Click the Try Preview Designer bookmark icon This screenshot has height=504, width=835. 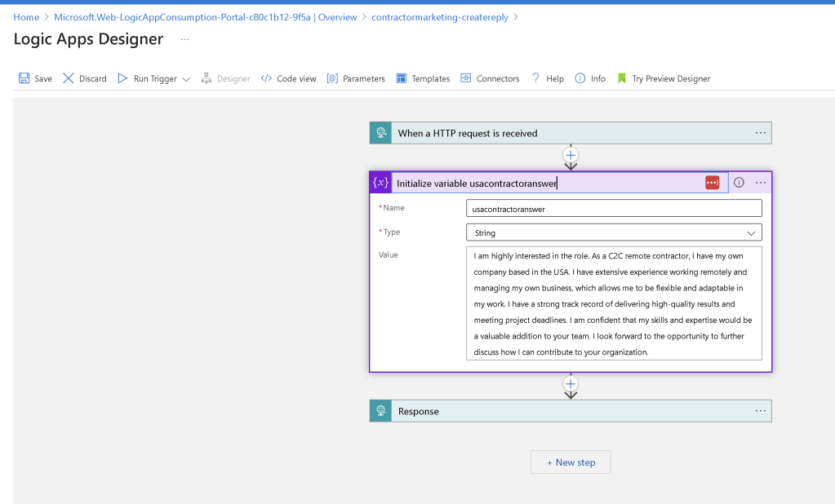621,78
